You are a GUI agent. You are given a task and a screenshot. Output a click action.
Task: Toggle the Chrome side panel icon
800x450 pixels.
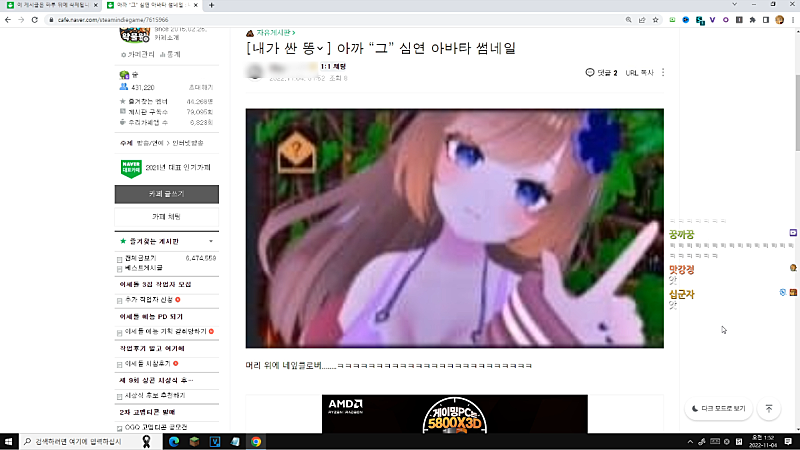pos(766,20)
